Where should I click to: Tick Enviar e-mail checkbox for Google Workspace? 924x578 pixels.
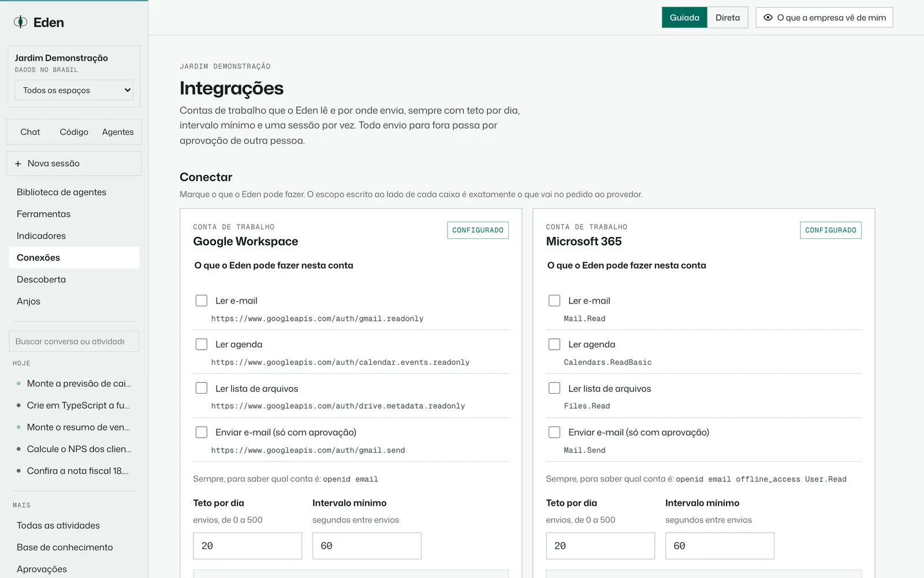pos(202,432)
